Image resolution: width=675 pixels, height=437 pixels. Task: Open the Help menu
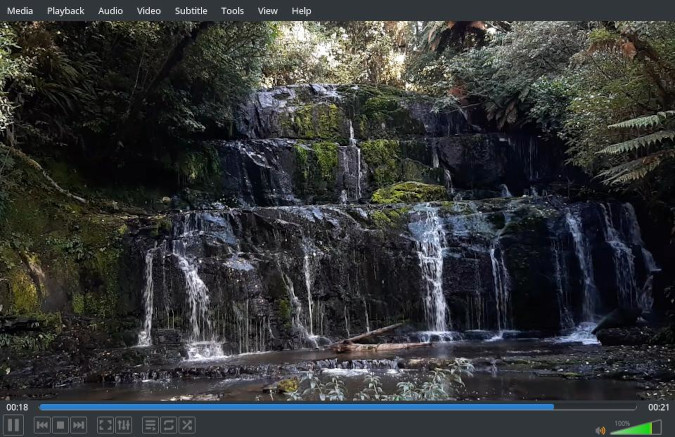coord(301,11)
